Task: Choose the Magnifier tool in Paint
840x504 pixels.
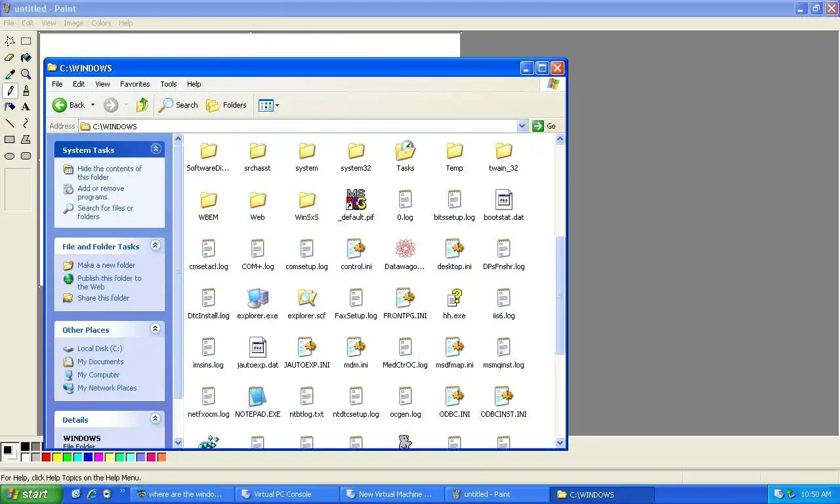Action: coord(26,74)
